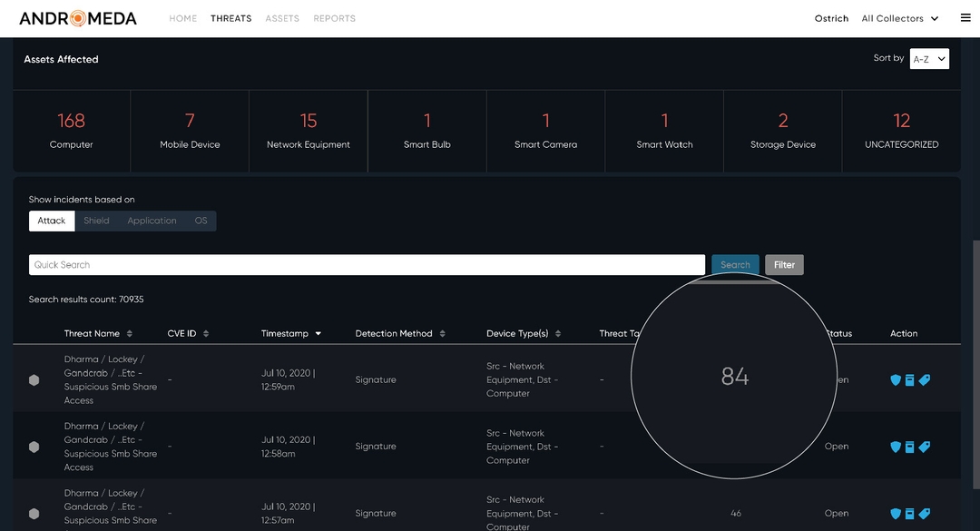The width and height of the screenshot is (980, 531).
Task: Select the Application incidents filter
Action: tap(152, 221)
